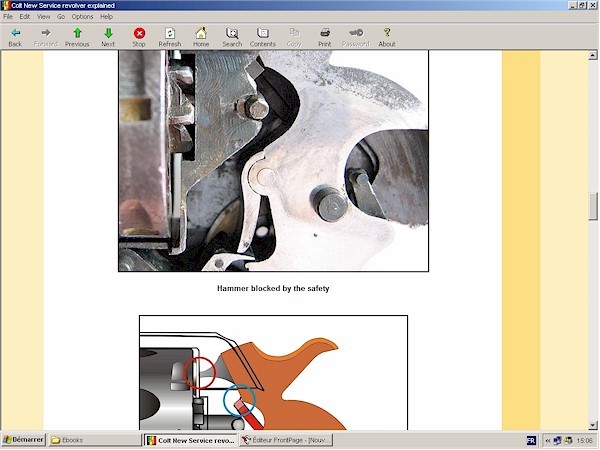Click the FR language indicator
The height and width of the screenshot is (450, 600).
(x=531, y=440)
